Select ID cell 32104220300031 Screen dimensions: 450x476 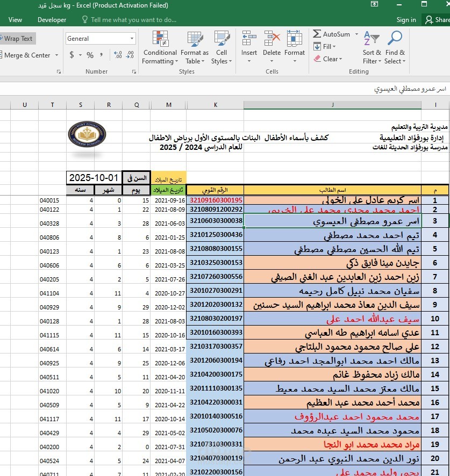click(x=215, y=402)
